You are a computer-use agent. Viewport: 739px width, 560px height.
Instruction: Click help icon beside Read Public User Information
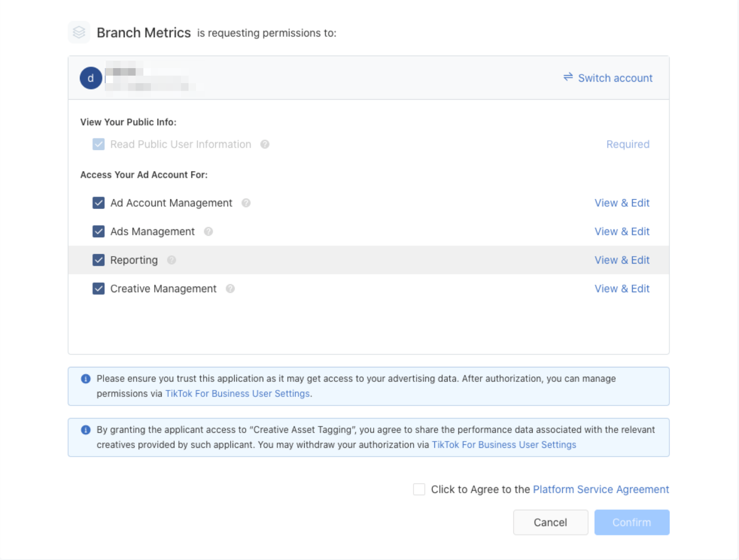click(265, 144)
